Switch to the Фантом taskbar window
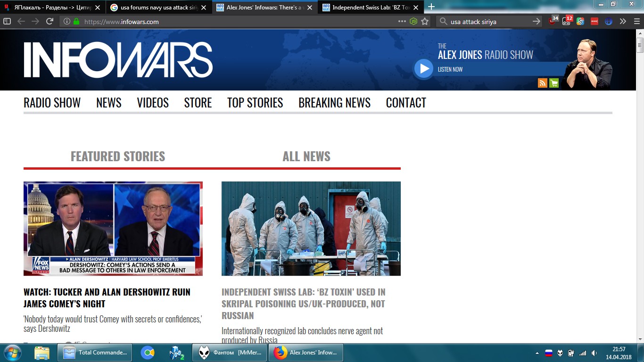 230,353
